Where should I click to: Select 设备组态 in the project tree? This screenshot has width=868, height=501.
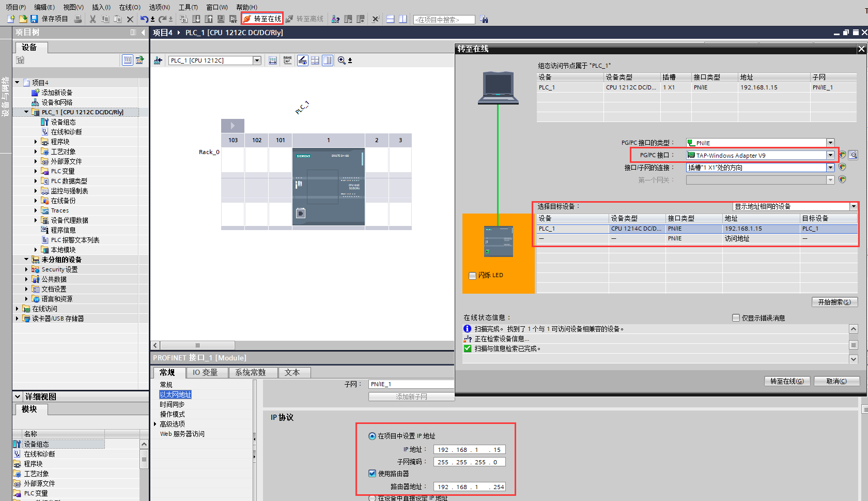63,122
